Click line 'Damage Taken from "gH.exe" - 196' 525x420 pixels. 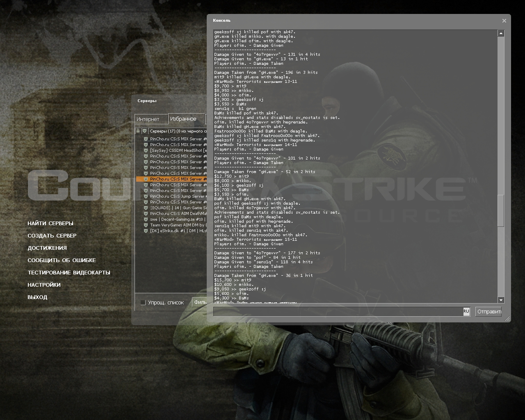click(x=266, y=73)
